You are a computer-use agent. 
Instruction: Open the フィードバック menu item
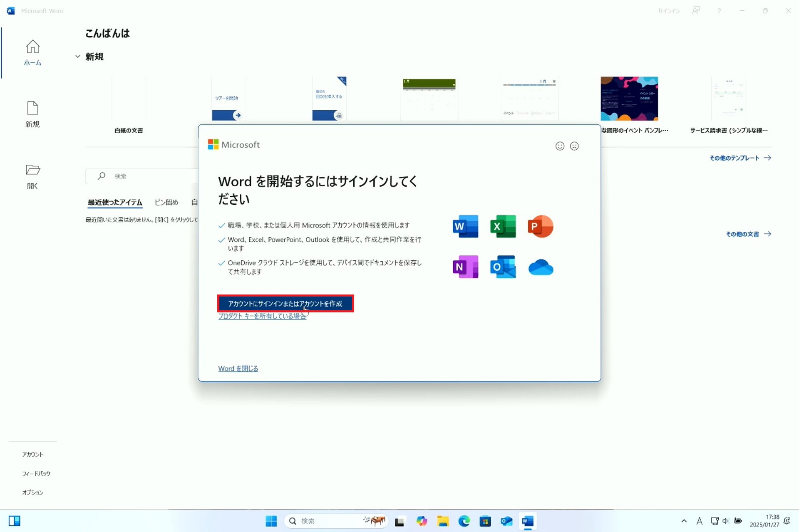(36, 474)
